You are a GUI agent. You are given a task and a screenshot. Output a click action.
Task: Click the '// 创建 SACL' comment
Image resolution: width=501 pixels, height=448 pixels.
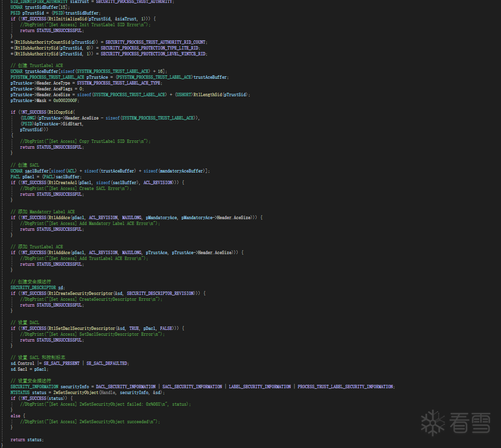(x=25, y=165)
